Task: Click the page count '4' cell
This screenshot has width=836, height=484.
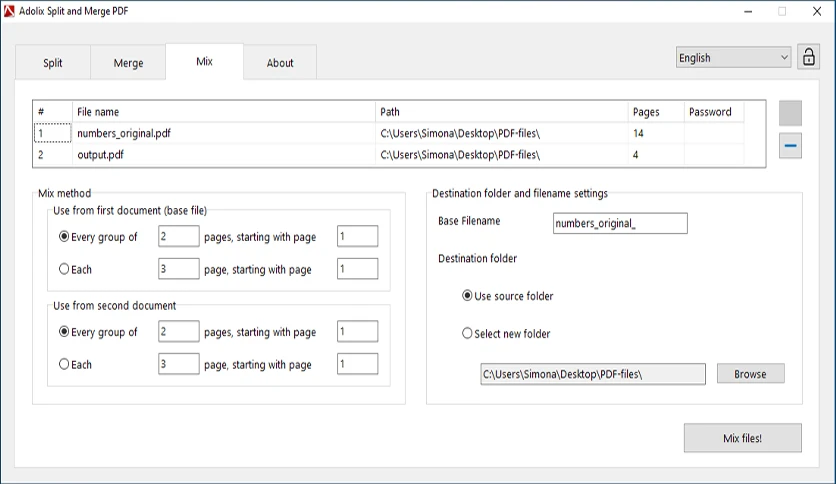Action: (656, 155)
